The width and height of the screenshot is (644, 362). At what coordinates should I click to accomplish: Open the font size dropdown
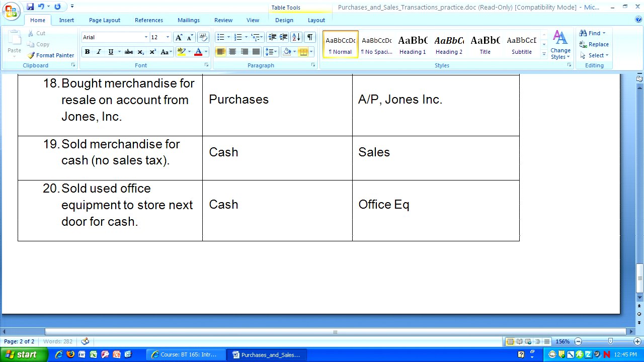[168, 37]
